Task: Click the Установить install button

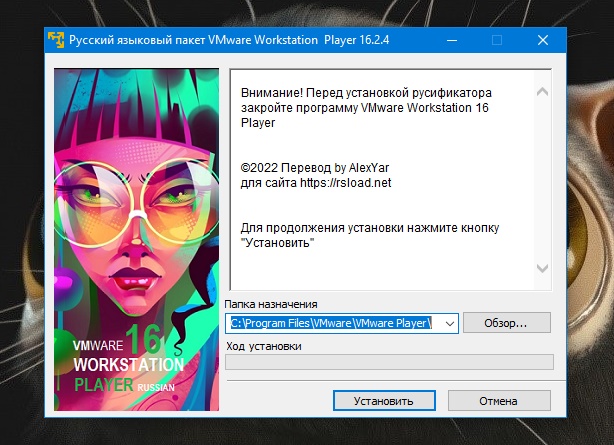Action: (x=384, y=400)
